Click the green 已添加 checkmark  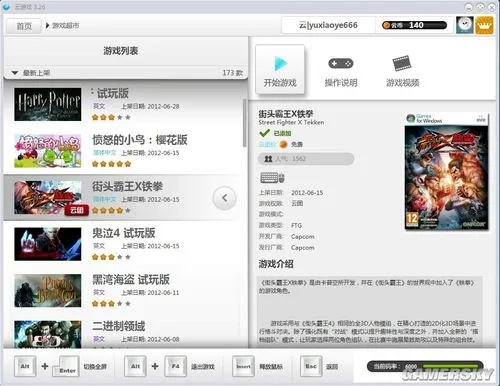265,133
